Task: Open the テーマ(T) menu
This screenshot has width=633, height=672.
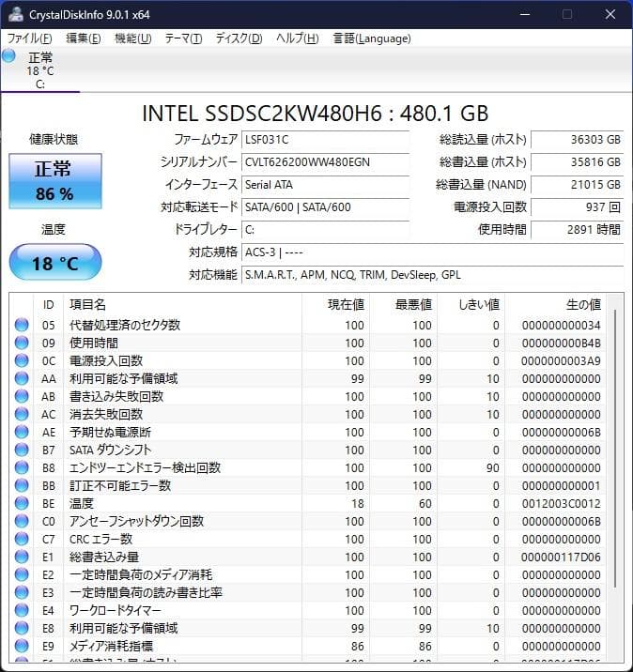Action: [183, 38]
